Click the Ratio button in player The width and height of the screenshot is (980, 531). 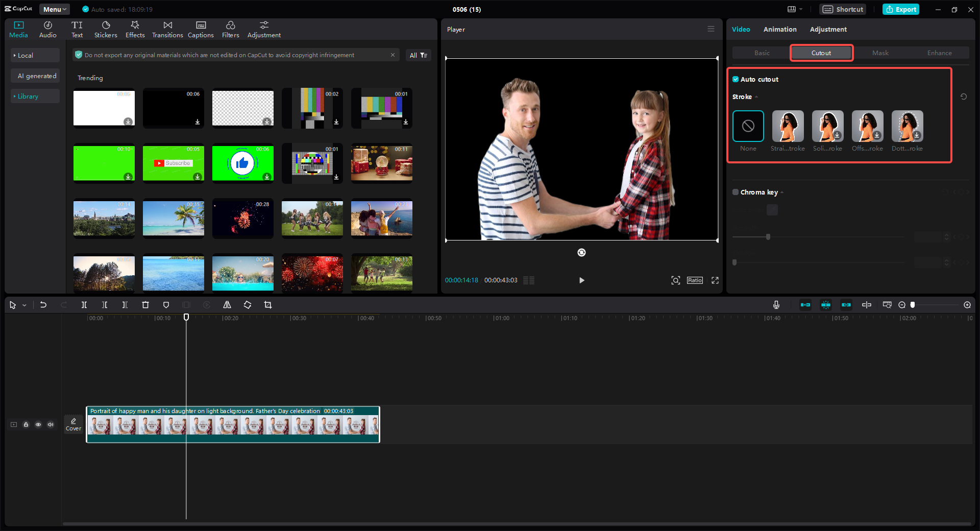[695, 280]
